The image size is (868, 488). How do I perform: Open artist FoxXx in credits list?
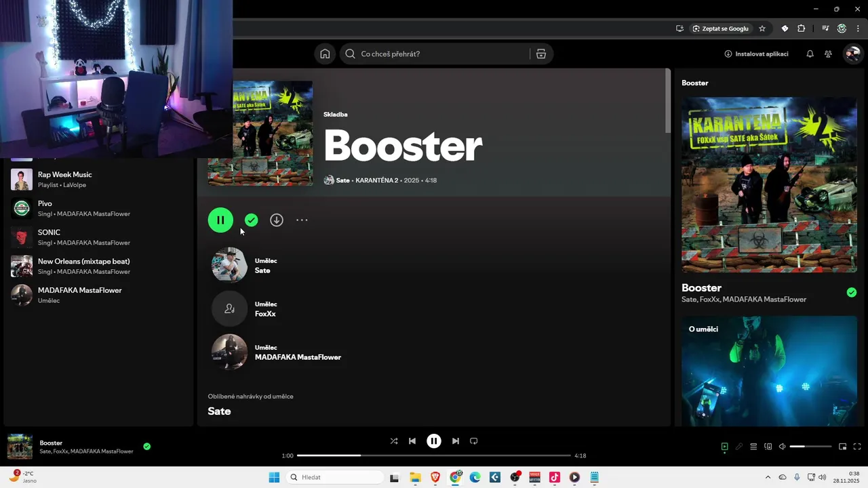tap(265, 313)
